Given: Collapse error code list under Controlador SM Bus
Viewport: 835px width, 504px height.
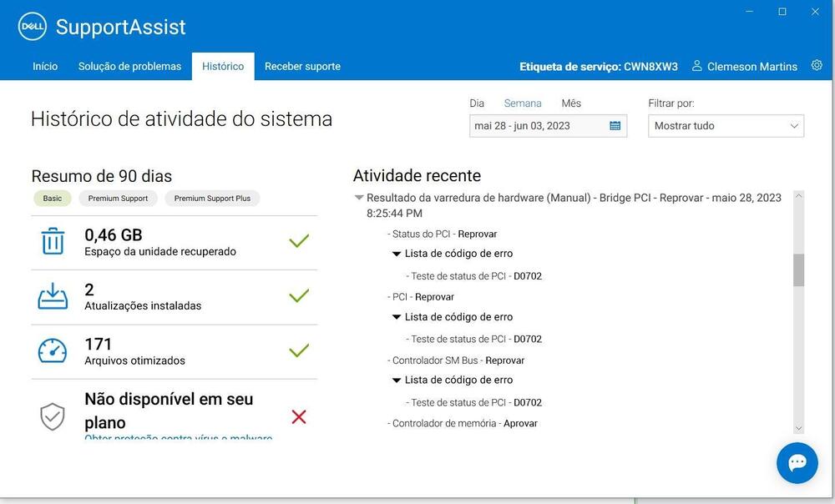Looking at the screenshot, I should (396, 380).
